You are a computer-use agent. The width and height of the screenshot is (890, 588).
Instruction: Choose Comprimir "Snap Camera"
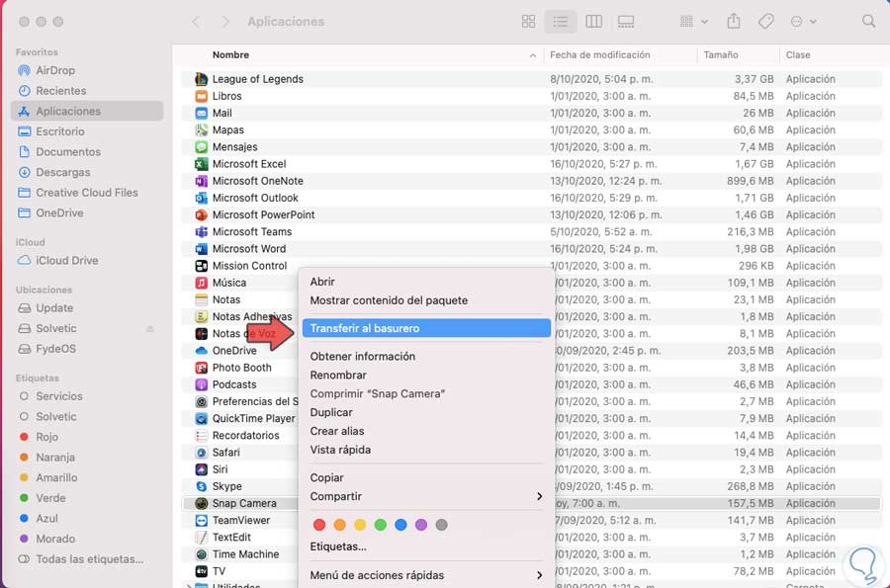(378, 393)
